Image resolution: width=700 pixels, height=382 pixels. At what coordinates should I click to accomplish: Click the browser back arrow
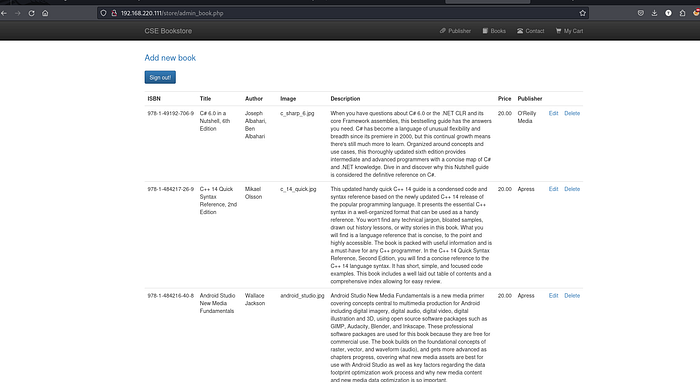click(4, 13)
